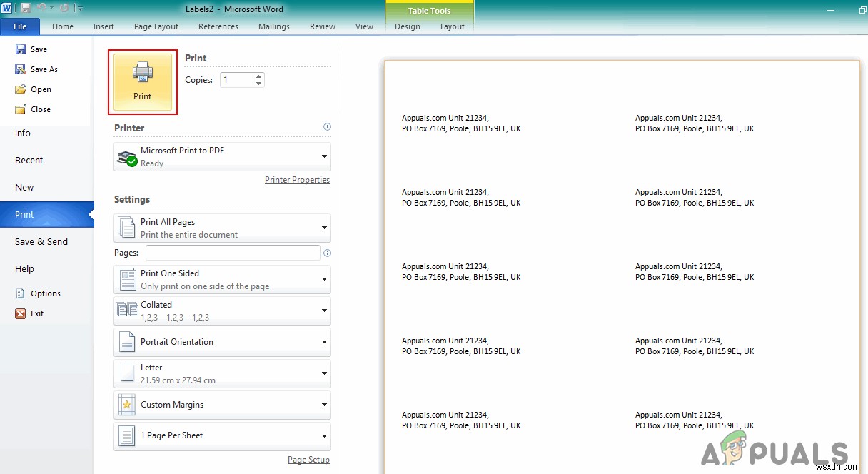Select the Save & Send sidebar section
This screenshot has height=474, width=868.
[x=41, y=241]
